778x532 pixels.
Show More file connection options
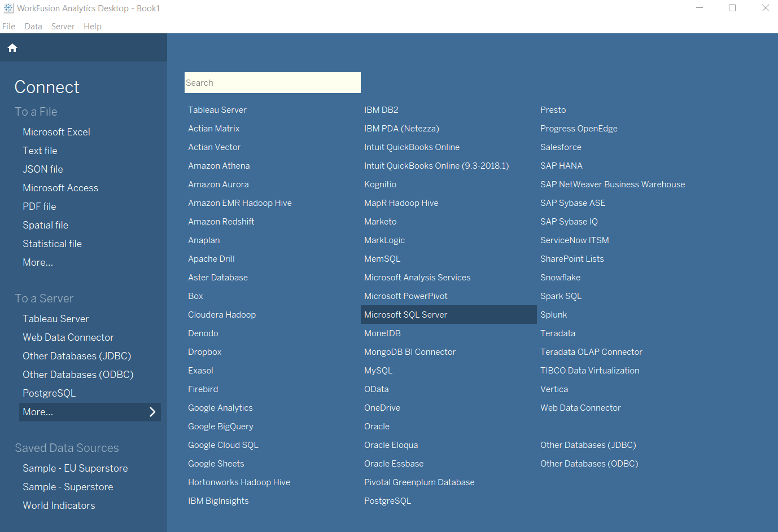38,262
